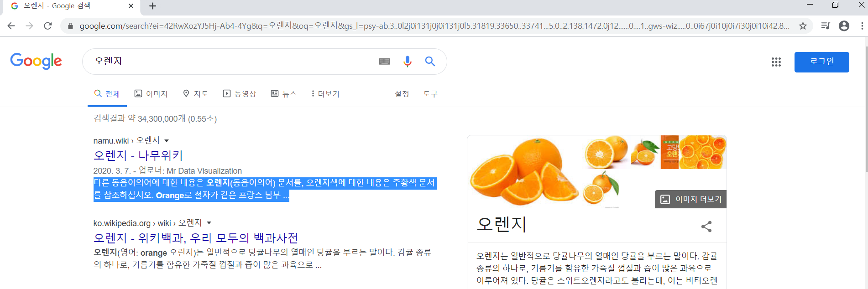This screenshot has width=868, height=289.
Task: Click 이미지 더보기 button
Action: pos(690,199)
